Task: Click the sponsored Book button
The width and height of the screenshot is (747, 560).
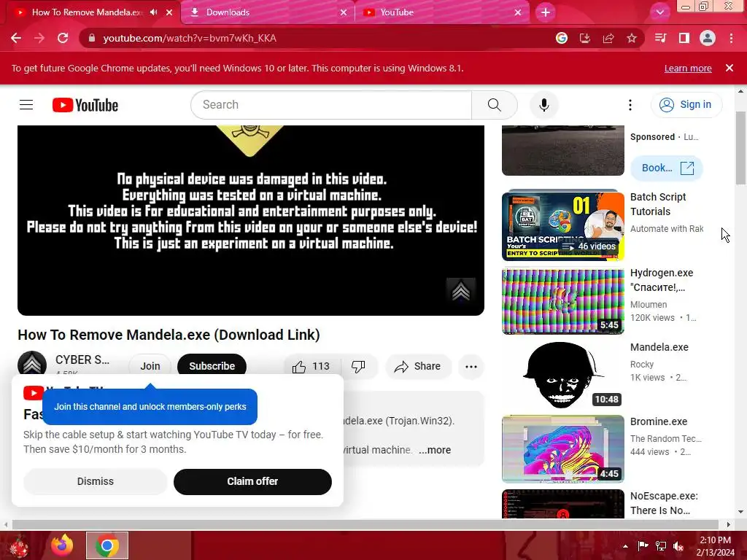Action: (666, 168)
